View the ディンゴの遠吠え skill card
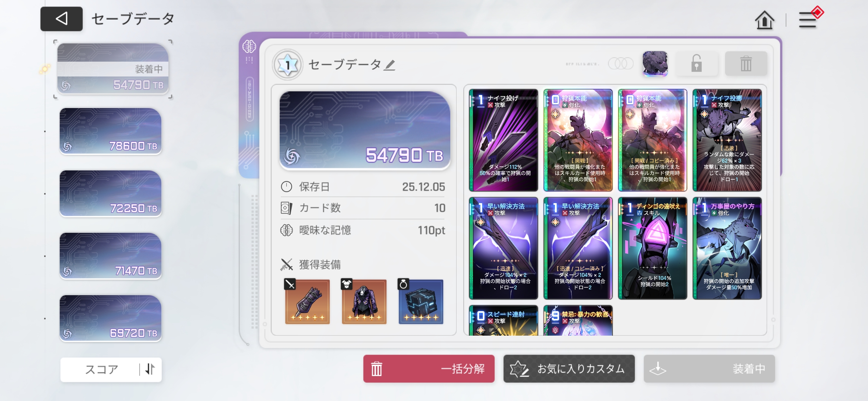868x401 pixels. (652, 248)
